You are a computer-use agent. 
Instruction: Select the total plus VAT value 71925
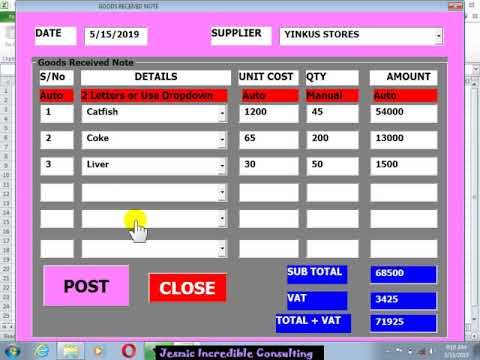point(403,323)
